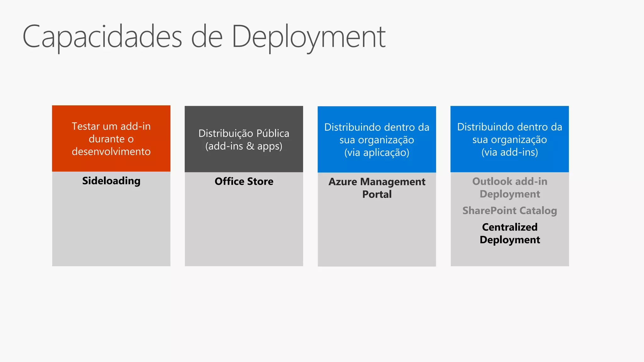The height and width of the screenshot is (362, 644).
Task: Select the 'Azure Management Portal' text
Action: coord(377,188)
